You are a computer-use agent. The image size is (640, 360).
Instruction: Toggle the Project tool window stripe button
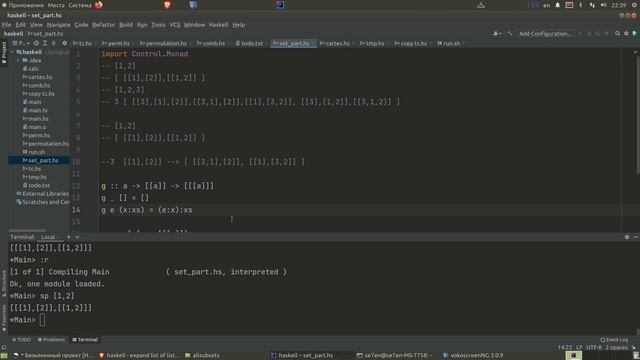[x=4, y=53]
